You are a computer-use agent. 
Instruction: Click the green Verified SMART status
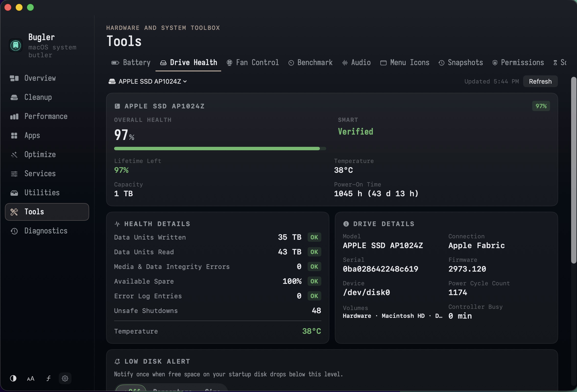point(355,131)
